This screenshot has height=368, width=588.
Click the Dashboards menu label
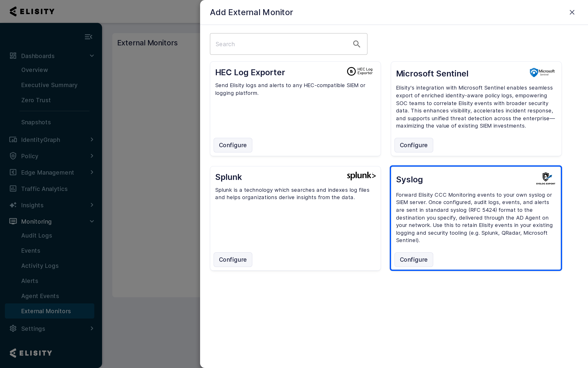click(38, 56)
